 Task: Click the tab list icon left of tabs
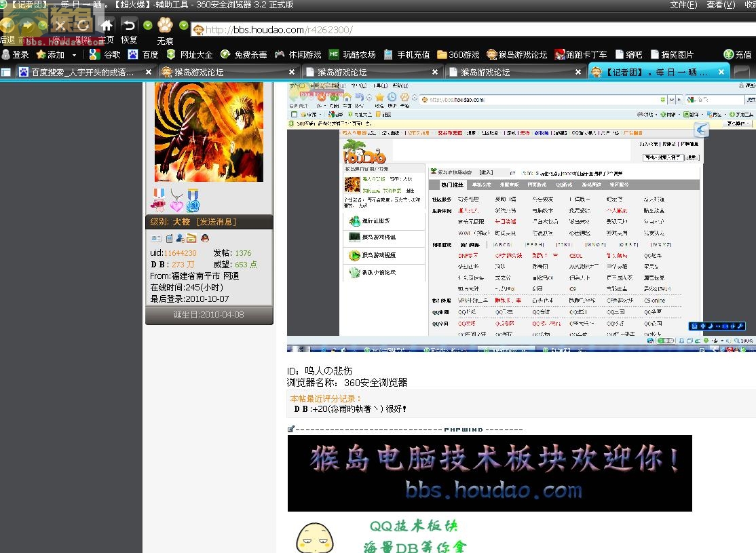pos(6,73)
